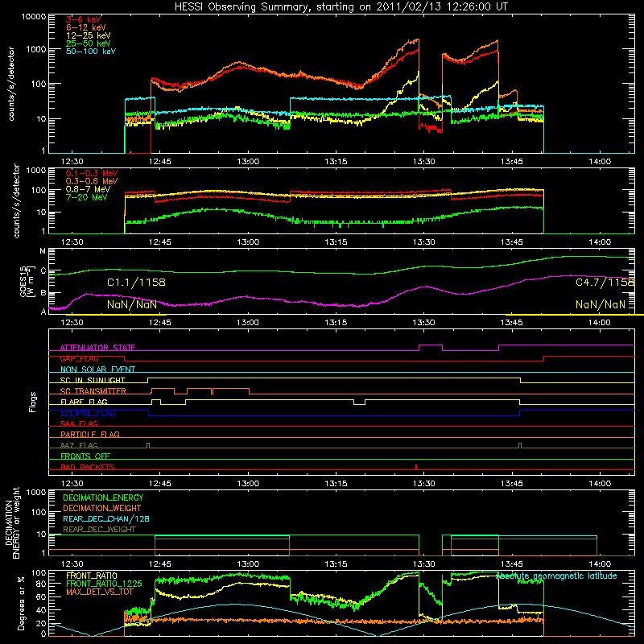Viewport: 644px width, 644px height.
Task: Click the 'C4.7/1158' flare annotation
Action: pyautogui.click(x=605, y=283)
